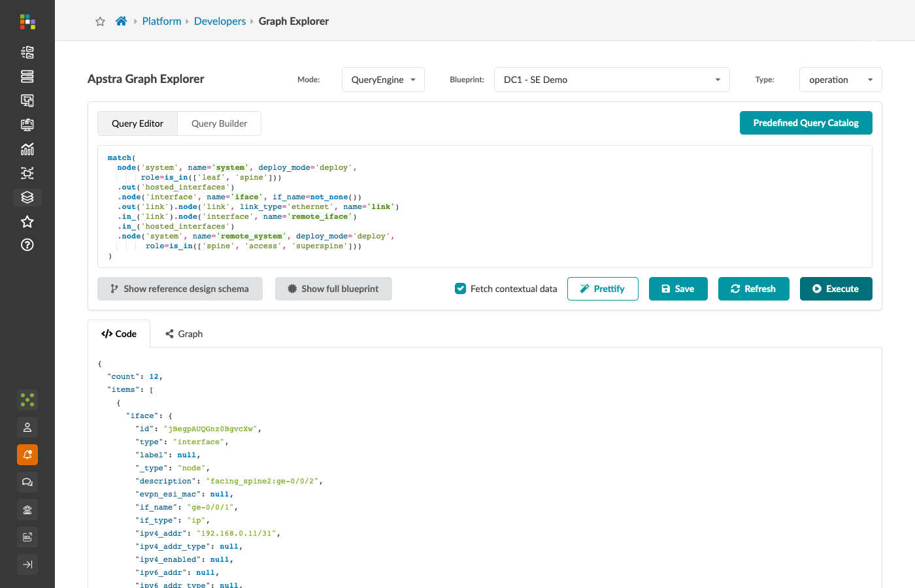Open the Platform layers icon in sidebar
The height and width of the screenshot is (588, 915).
pos(27,197)
